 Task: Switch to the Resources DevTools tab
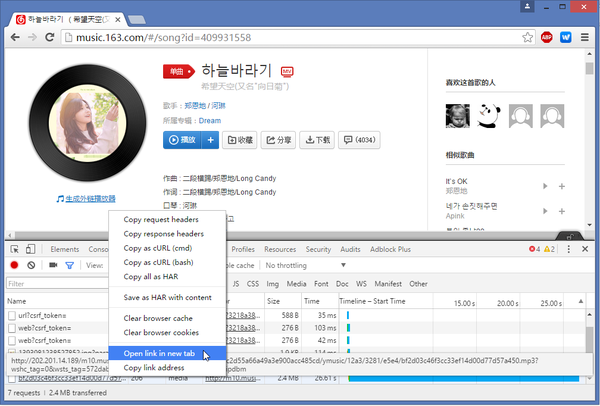click(280, 249)
